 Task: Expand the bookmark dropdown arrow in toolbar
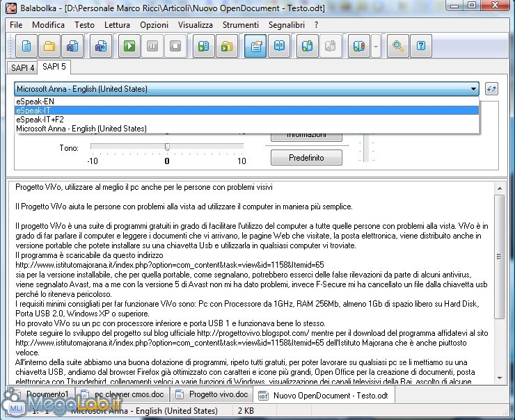[x=376, y=47]
